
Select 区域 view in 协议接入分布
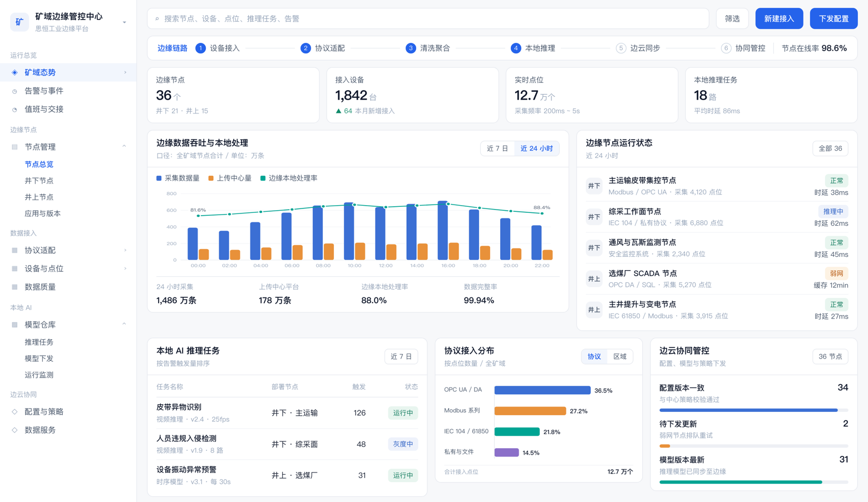(x=620, y=356)
